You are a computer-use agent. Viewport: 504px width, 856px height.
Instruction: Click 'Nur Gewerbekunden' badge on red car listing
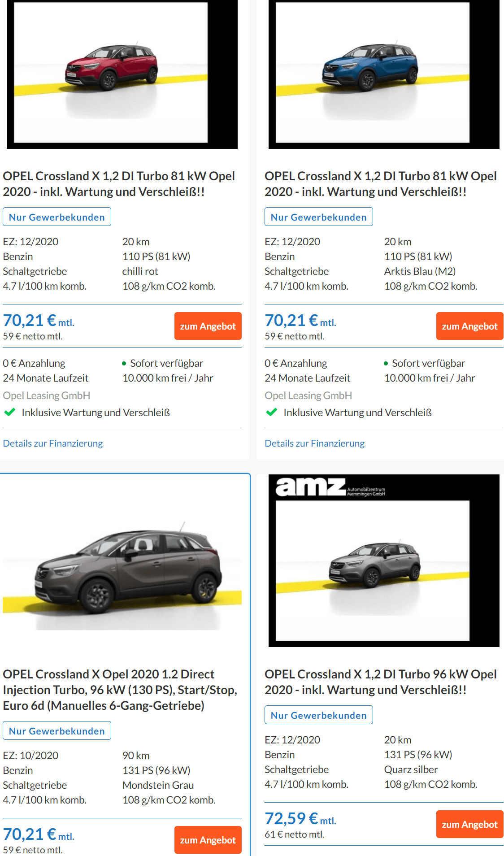click(57, 217)
